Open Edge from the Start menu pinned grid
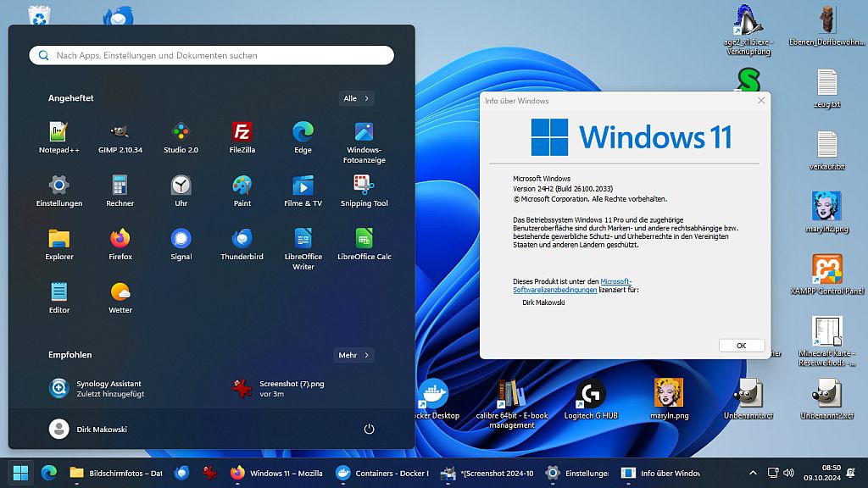The height and width of the screenshot is (488, 868). point(303,137)
